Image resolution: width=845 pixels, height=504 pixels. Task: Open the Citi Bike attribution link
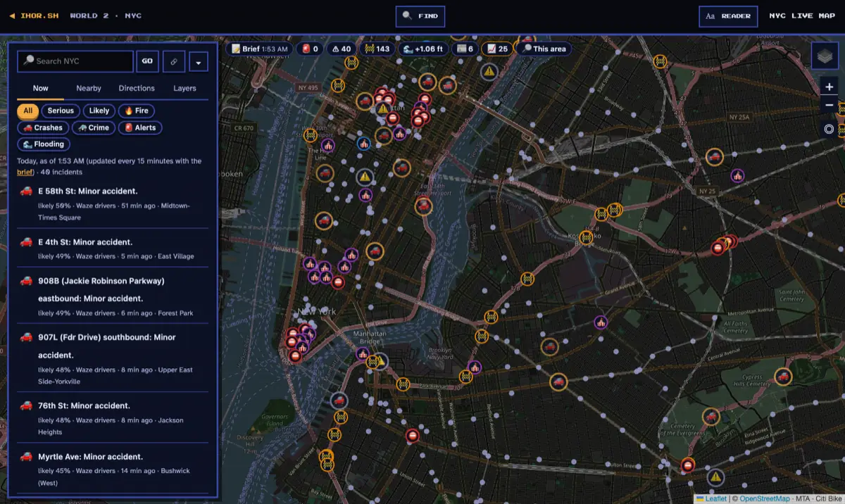click(x=829, y=498)
